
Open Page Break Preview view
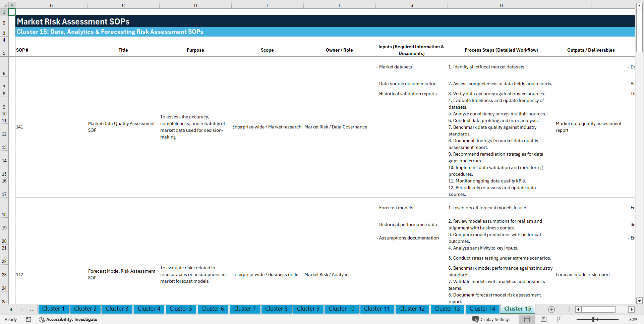tap(559, 319)
